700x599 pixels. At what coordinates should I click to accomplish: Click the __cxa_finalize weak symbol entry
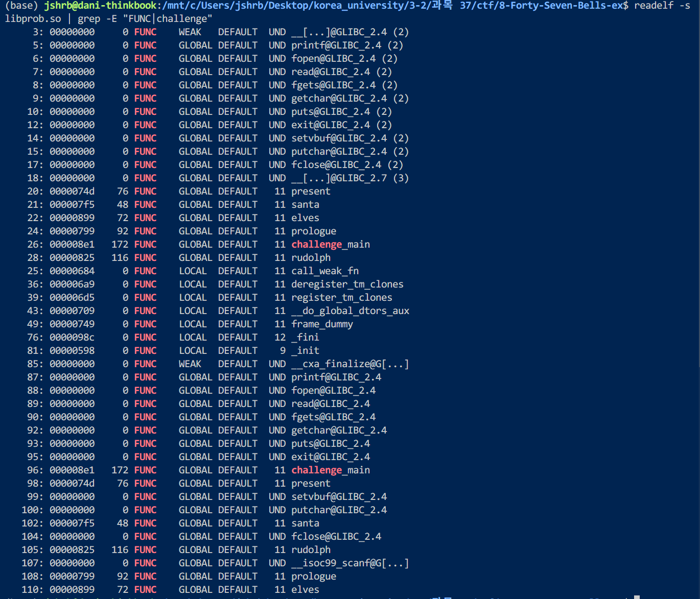[x=350, y=364]
